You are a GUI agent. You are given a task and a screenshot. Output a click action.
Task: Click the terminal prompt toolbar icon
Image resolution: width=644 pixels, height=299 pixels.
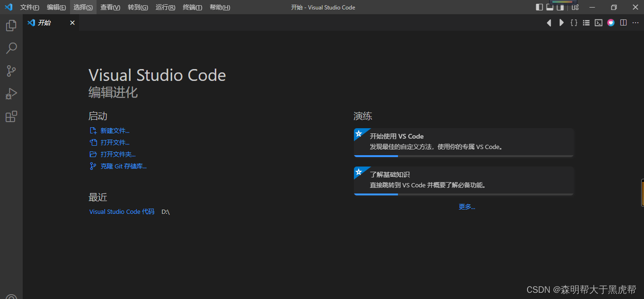(599, 23)
